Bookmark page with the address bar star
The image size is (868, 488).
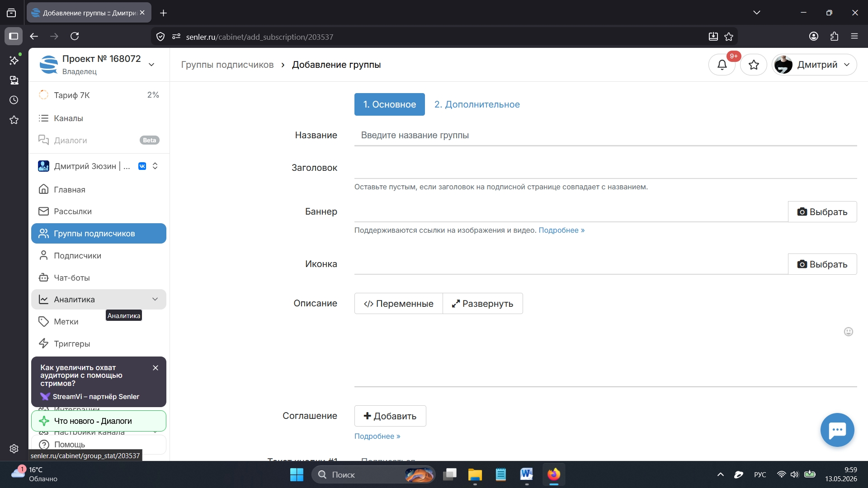click(729, 37)
